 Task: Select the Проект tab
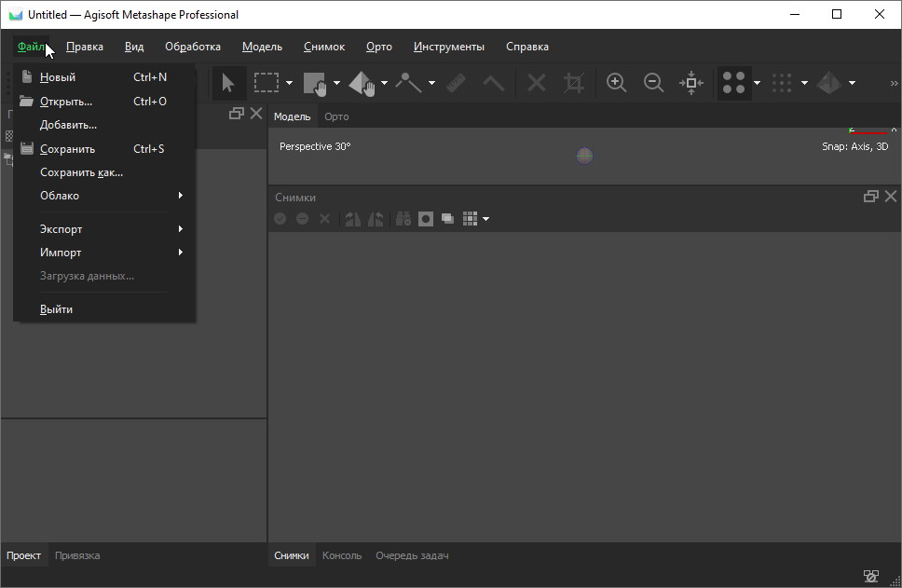(x=23, y=555)
